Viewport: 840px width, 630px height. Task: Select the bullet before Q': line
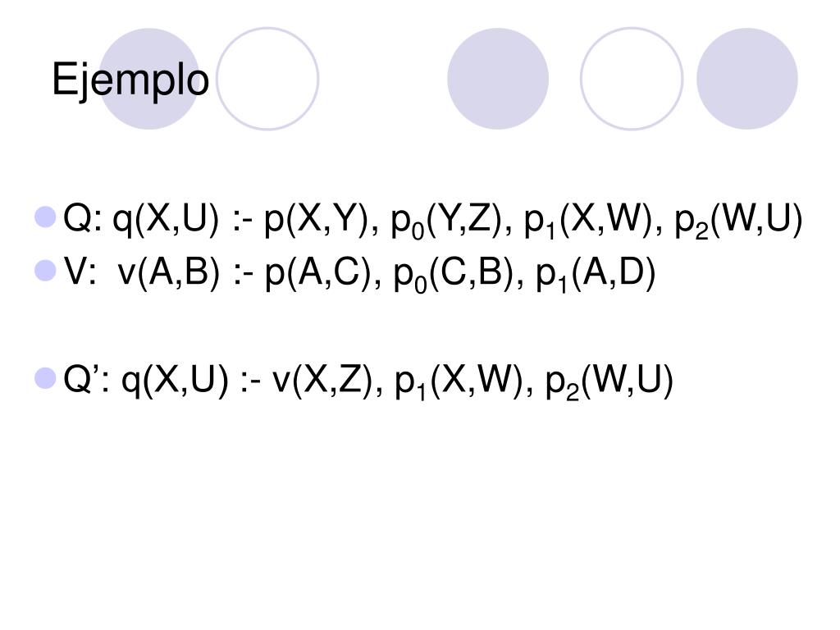pyautogui.click(x=46, y=377)
